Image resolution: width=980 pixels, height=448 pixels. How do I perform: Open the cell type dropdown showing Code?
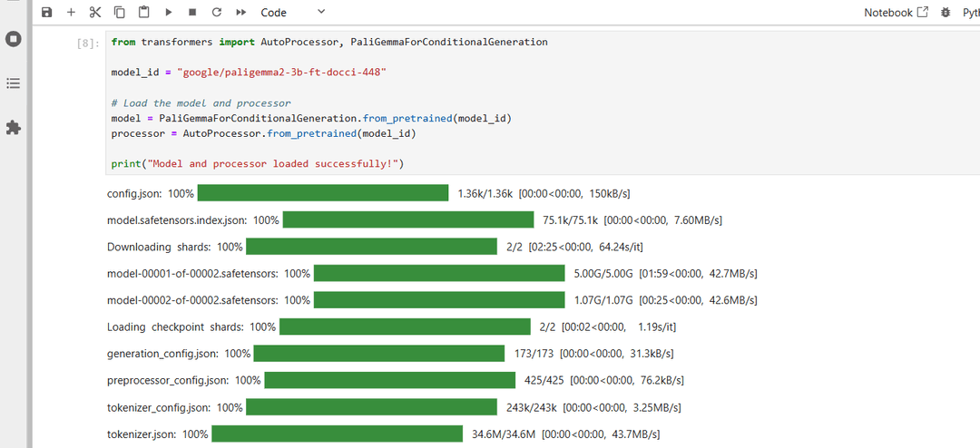tap(292, 12)
